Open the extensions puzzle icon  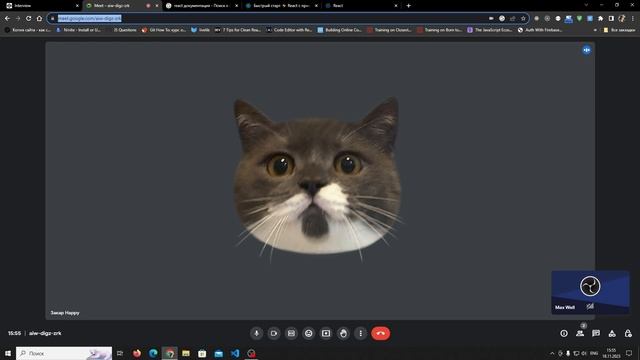[x=600, y=18]
